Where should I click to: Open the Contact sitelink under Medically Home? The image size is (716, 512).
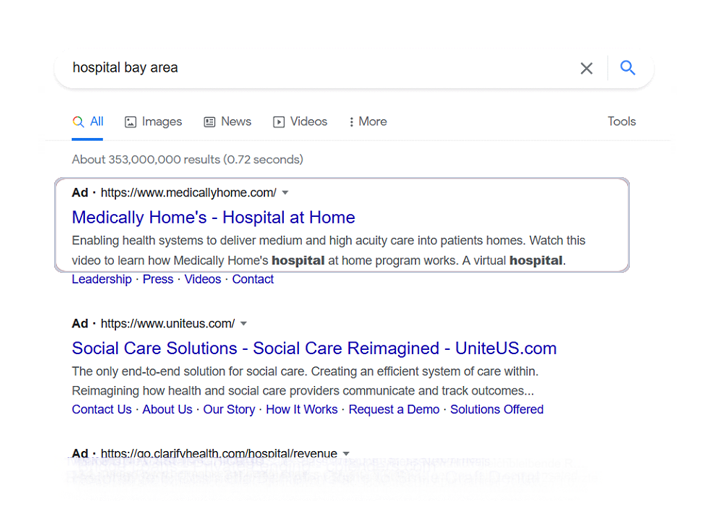(253, 279)
